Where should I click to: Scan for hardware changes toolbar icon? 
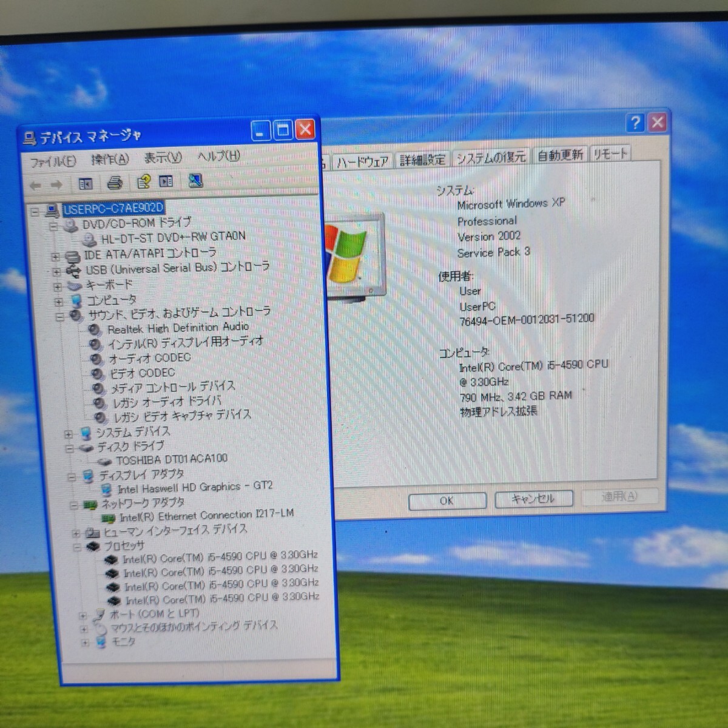click(195, 180)
